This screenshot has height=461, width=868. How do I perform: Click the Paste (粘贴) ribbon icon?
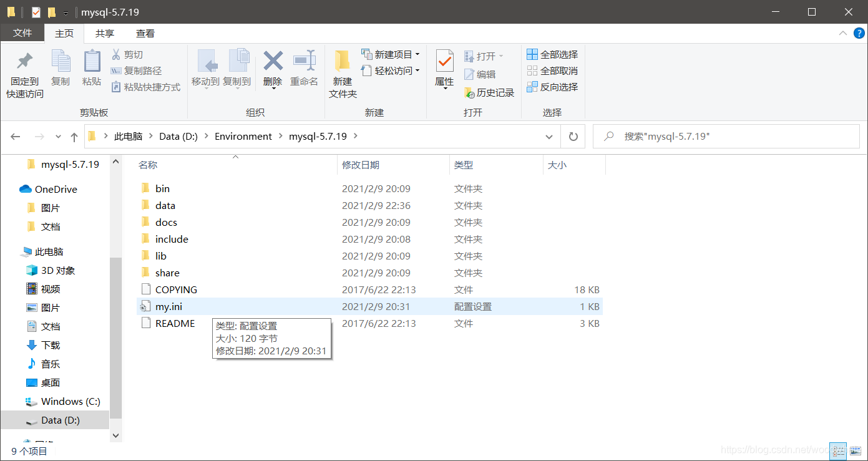click(x=92, y=68)
